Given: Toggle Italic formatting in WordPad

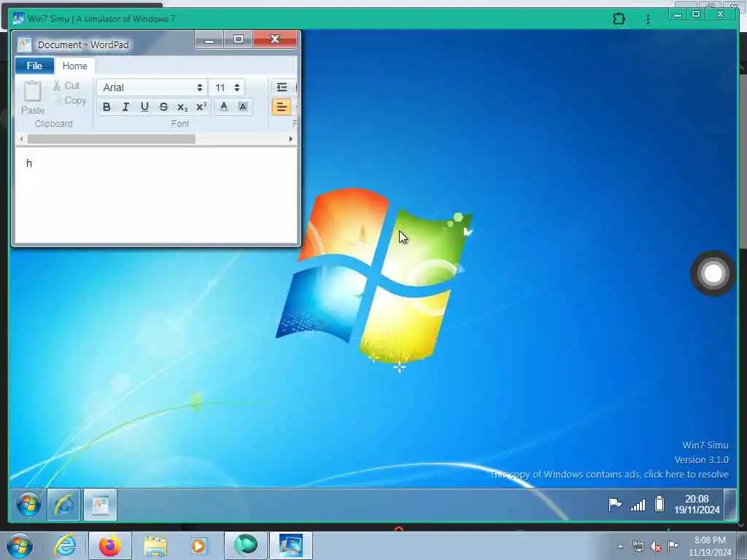Looking at the screenshot, I should (x=125, y=107).
